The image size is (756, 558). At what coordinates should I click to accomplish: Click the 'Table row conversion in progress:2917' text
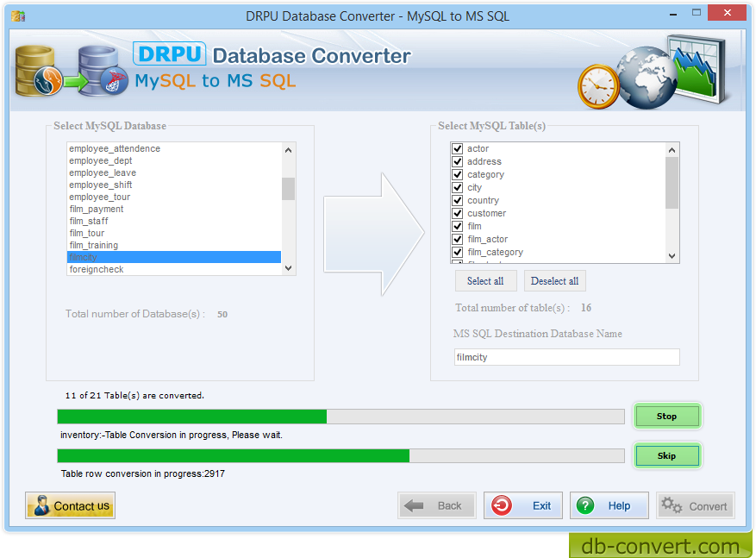143,473
